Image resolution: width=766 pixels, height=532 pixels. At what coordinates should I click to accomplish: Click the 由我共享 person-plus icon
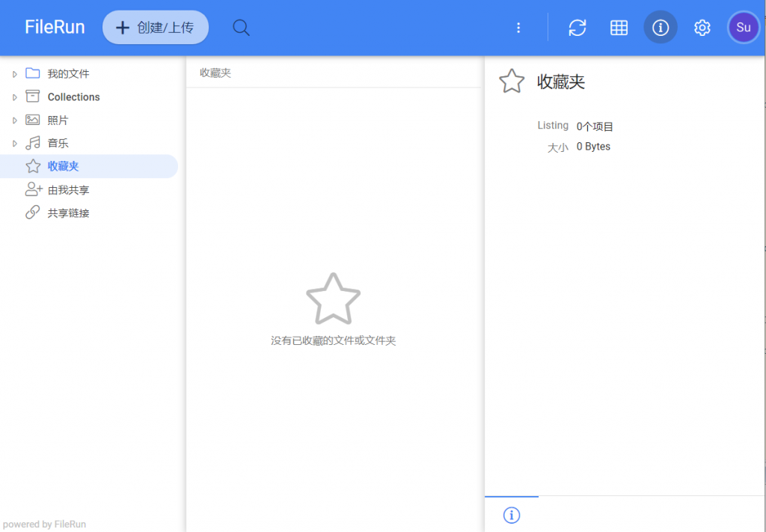(x=34, y=189)
